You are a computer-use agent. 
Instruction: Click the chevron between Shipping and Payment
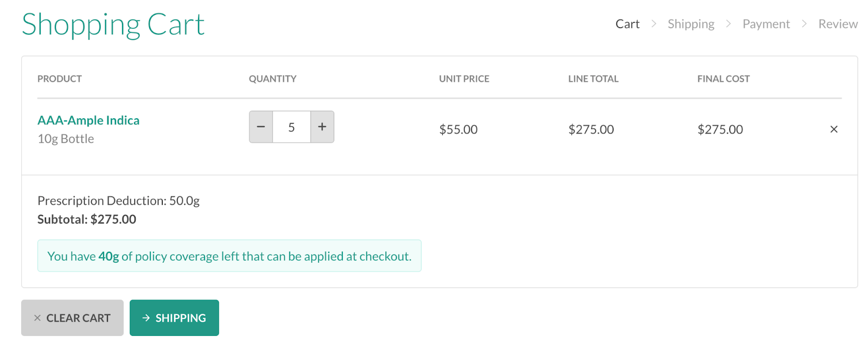728,24
